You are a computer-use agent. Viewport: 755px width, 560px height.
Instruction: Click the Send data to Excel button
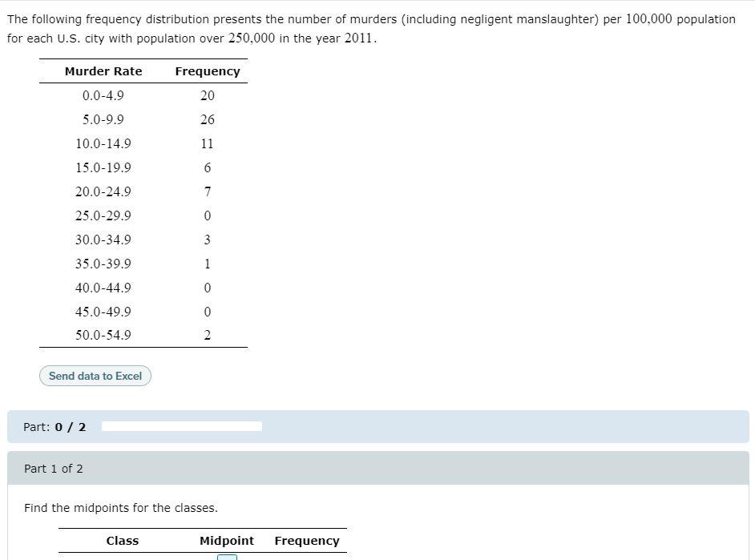95,376
